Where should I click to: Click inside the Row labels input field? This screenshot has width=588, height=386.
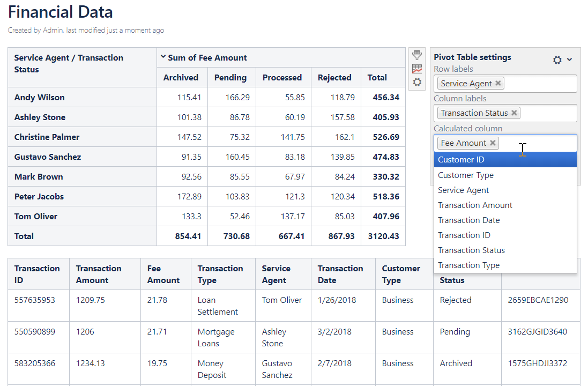(539, 84)
